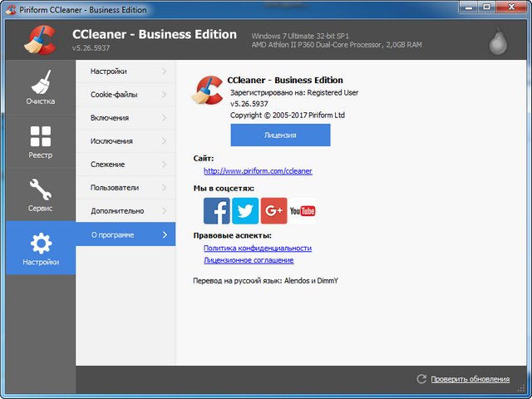Select the О программе submenu item
Image resolution: width=532 pixels, height=399 pixels.
(x=126, y=234)
